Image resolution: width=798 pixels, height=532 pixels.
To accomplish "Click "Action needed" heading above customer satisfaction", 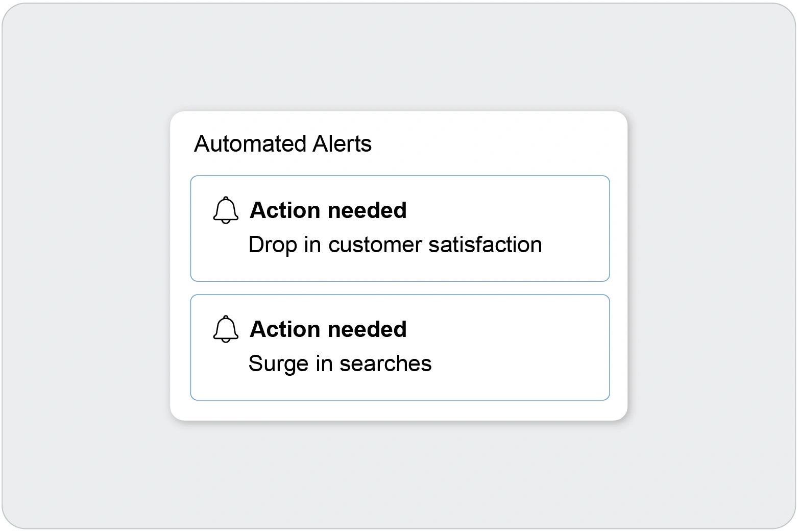I will [x=328, y=210].
